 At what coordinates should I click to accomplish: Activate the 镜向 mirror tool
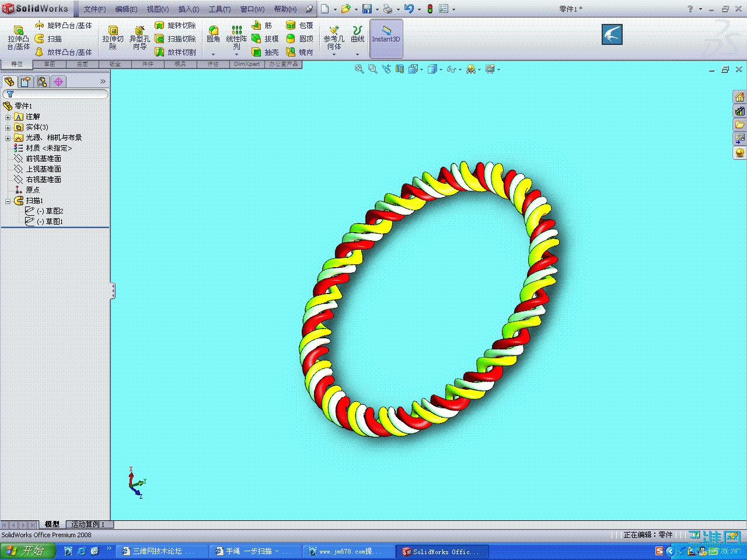(x=299, y=52)
